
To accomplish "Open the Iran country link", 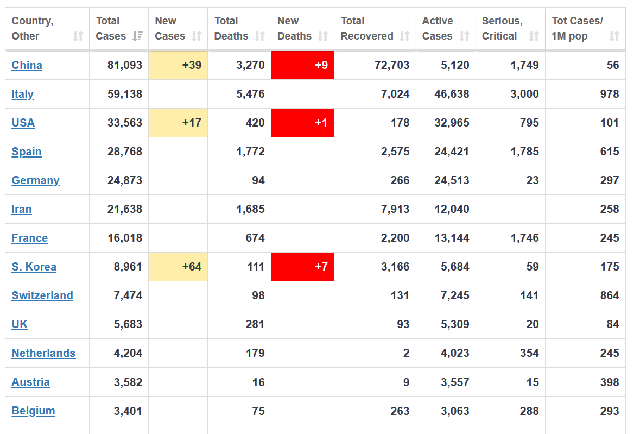I will (21, 209).
